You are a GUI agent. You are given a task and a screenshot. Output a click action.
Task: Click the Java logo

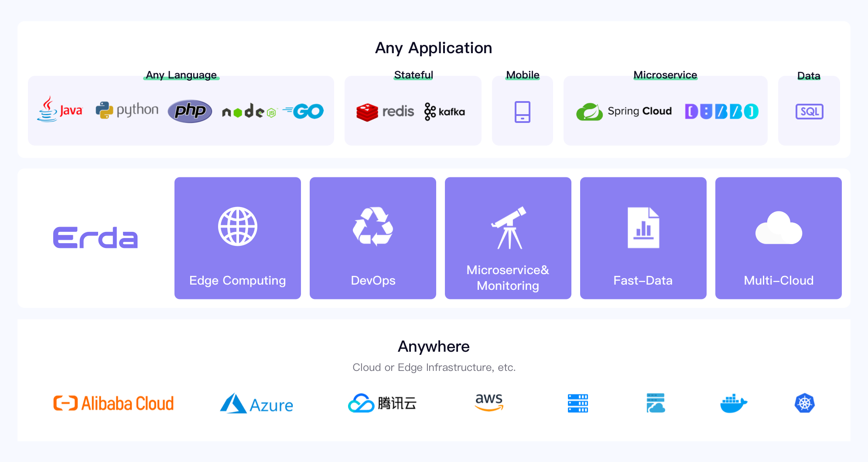(60, 109)
